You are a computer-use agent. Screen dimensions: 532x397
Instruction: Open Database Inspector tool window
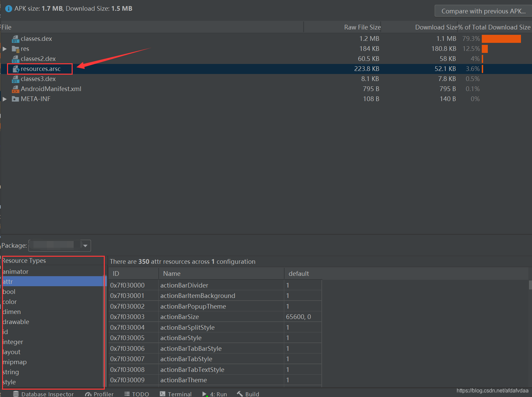click(x=43, y=394)
